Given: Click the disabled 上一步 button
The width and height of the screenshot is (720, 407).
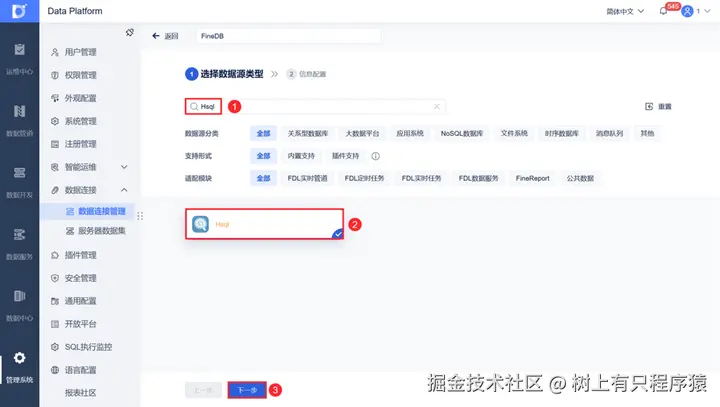Looking at the screenshot, I should 203,390.
